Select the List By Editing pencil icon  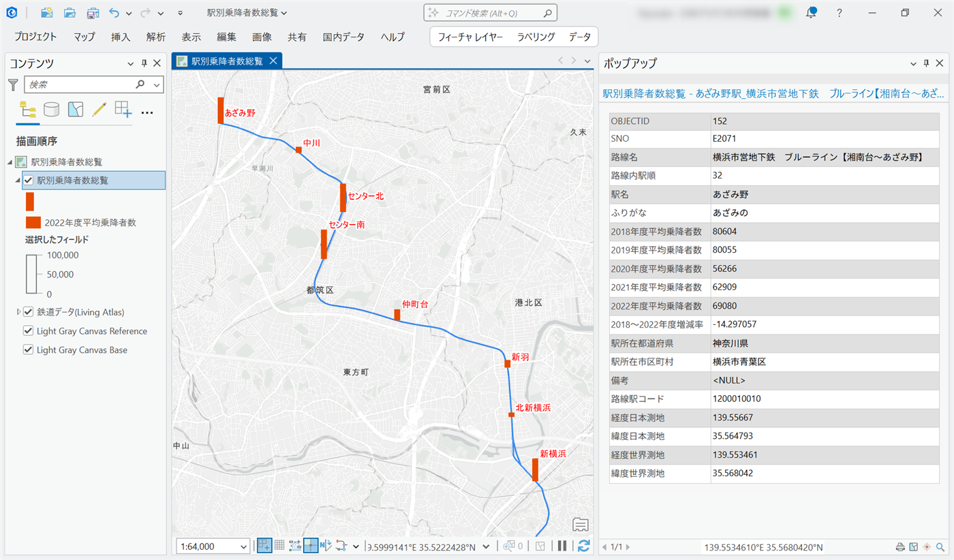(x=99, y=110)
